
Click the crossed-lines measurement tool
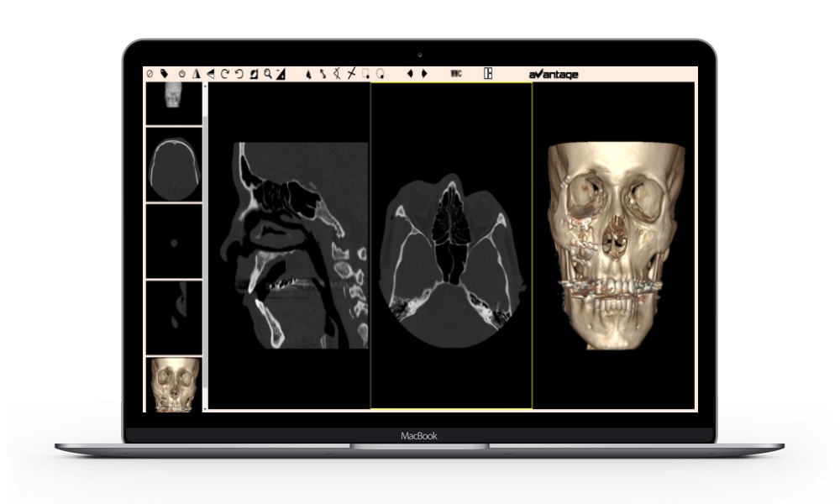351,74
